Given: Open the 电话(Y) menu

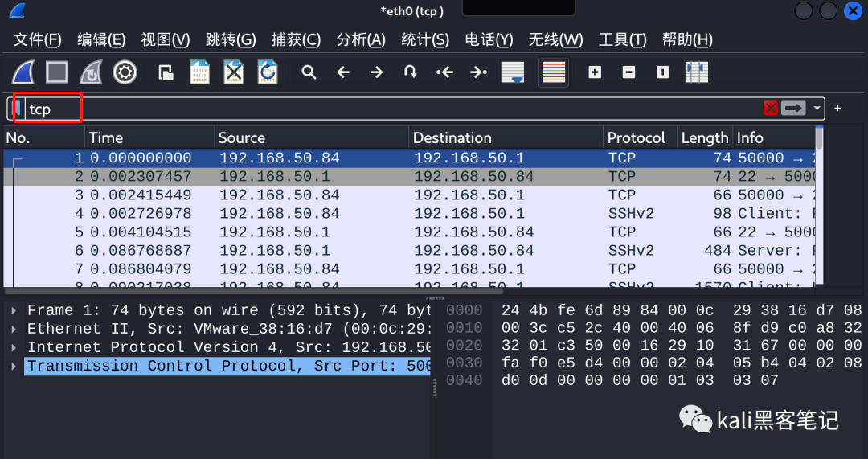Looking at the screenshot, I should point(489,40).
